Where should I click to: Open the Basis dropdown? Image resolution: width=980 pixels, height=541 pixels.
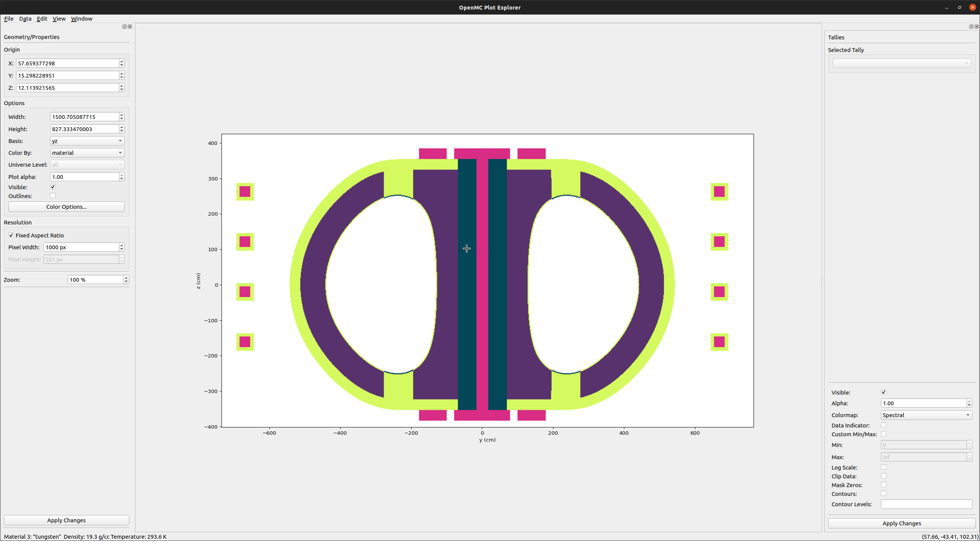point(87,141)
